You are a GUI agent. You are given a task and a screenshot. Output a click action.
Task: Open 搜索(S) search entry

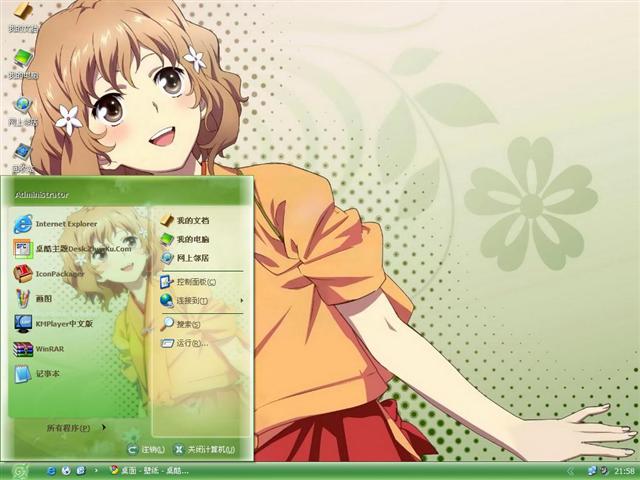[x=180, y=324]
